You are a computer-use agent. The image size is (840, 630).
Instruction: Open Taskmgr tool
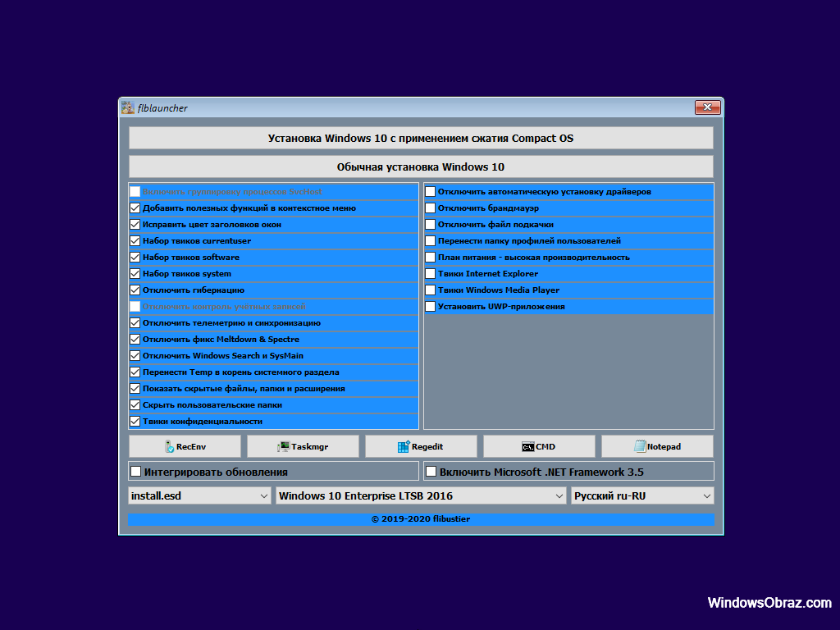303,446
